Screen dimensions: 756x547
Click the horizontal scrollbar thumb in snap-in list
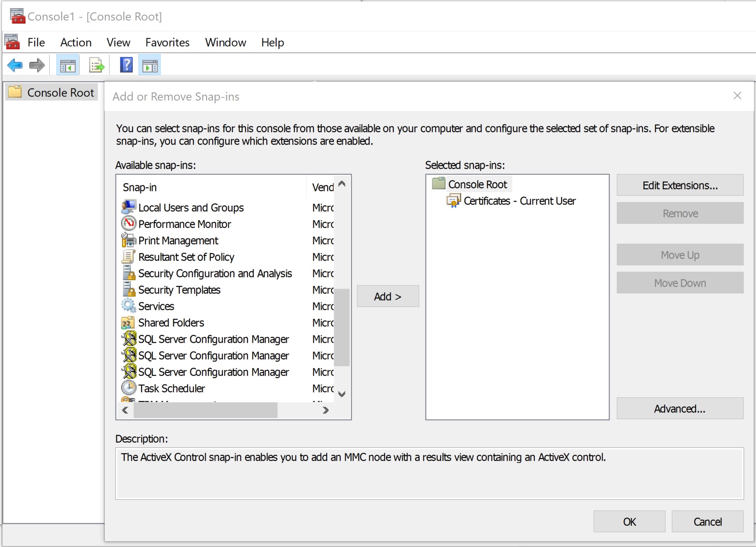(206, 410)
